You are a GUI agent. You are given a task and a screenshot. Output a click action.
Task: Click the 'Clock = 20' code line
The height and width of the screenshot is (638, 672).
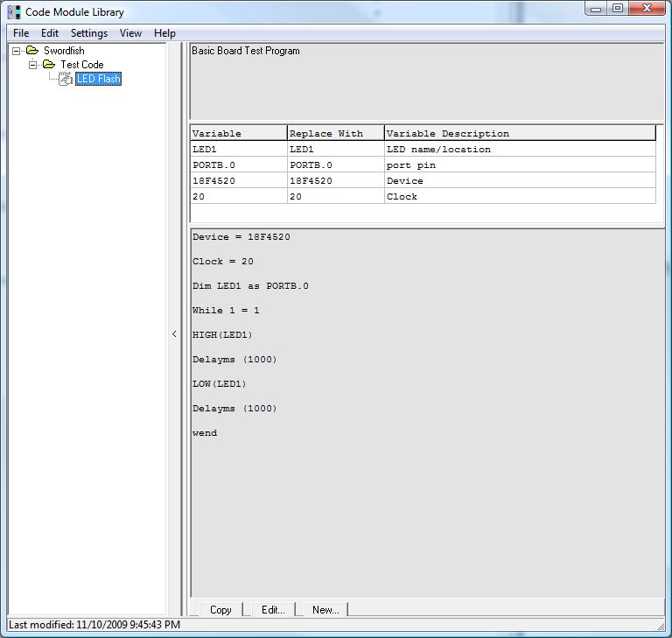[223, 261]
